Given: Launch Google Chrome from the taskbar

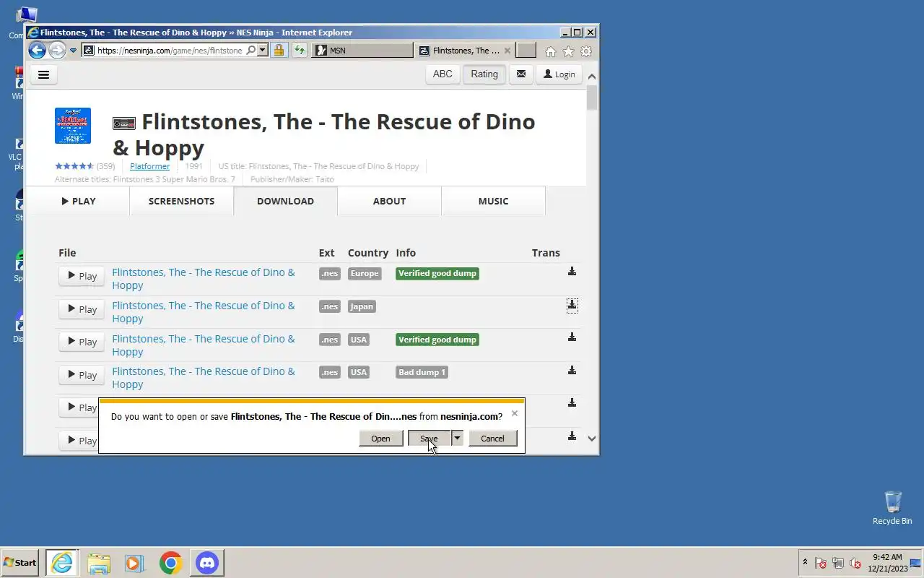Looking at the screenshot, I should (171, 563).
